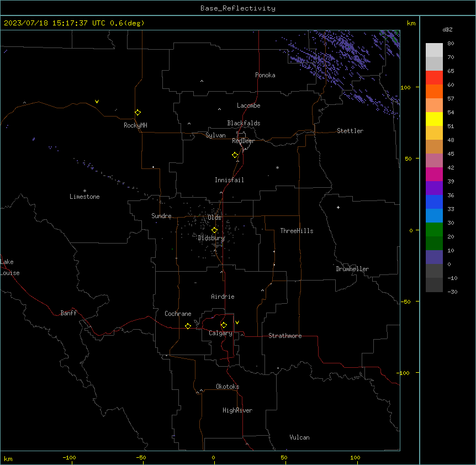Select the Strathmore label
Image resolution: width=476 pixels, height=465 pixels.
tap(285, 336)
